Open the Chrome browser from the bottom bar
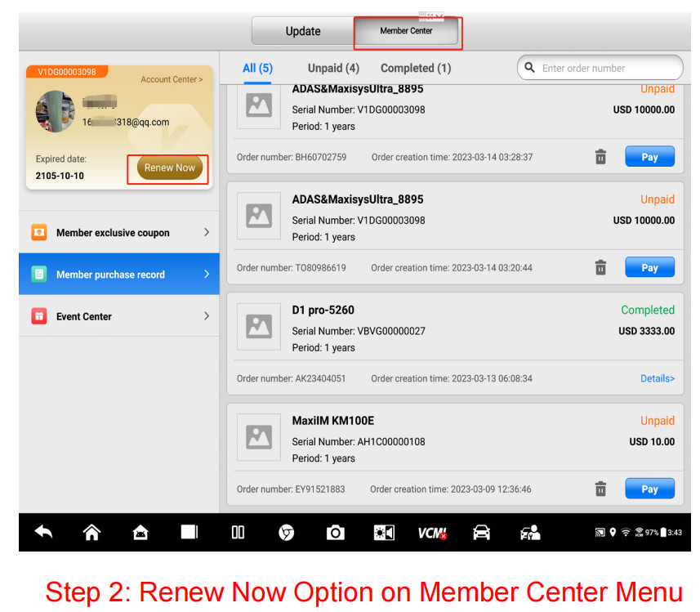 click(x=287, y=532)
